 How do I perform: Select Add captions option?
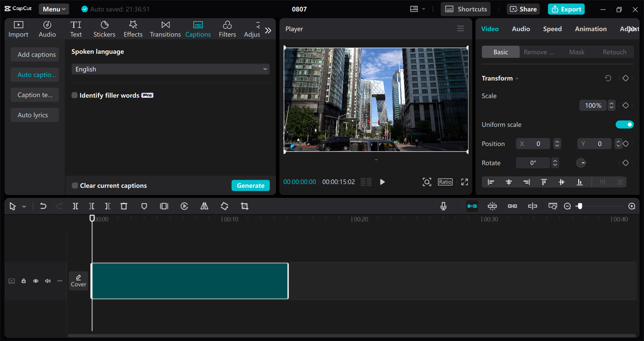click(x=35, y=54)
